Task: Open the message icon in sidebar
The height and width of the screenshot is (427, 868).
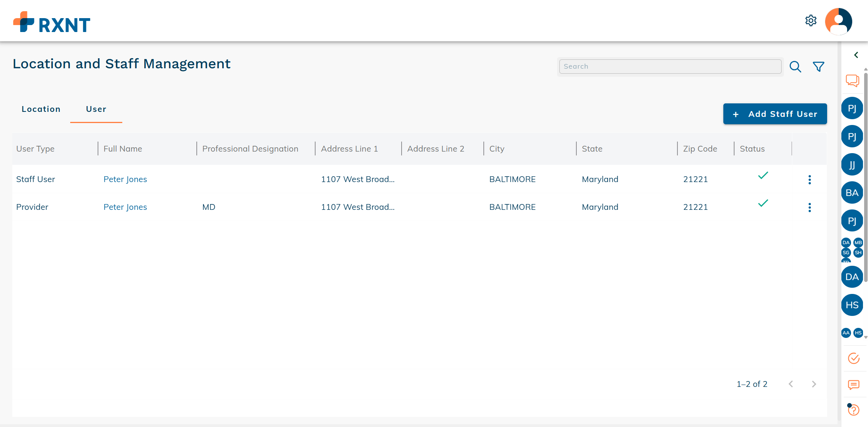Action: tap(853, 385)
